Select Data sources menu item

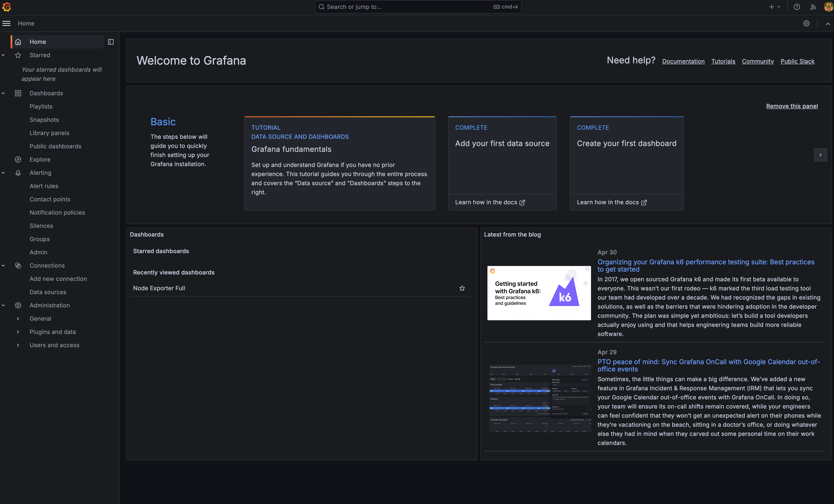point(48,292)
